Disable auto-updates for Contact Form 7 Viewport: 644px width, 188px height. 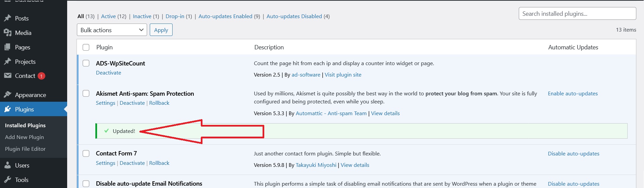click(x=573, y=153)
